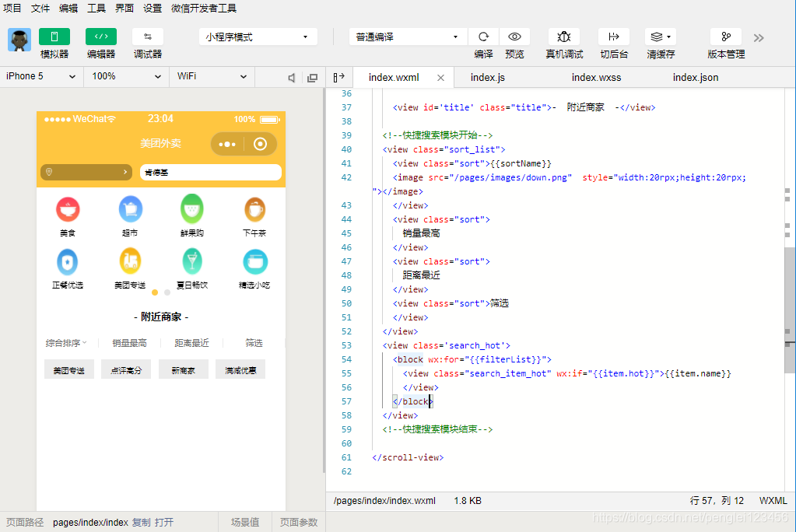The image size is (796, 532).
Task: Click the detach simulator window icon
Action: pos(312,78)
